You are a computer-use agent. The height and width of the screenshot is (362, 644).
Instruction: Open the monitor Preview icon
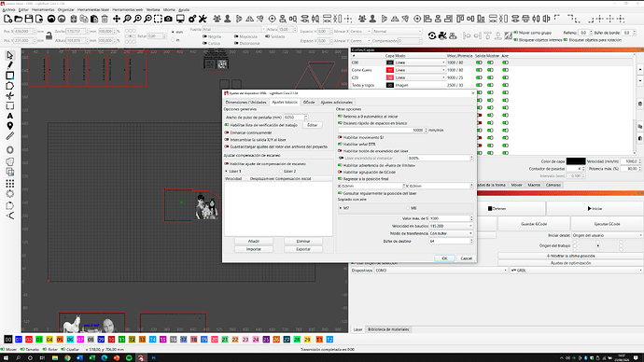click(x=180, y=19)
